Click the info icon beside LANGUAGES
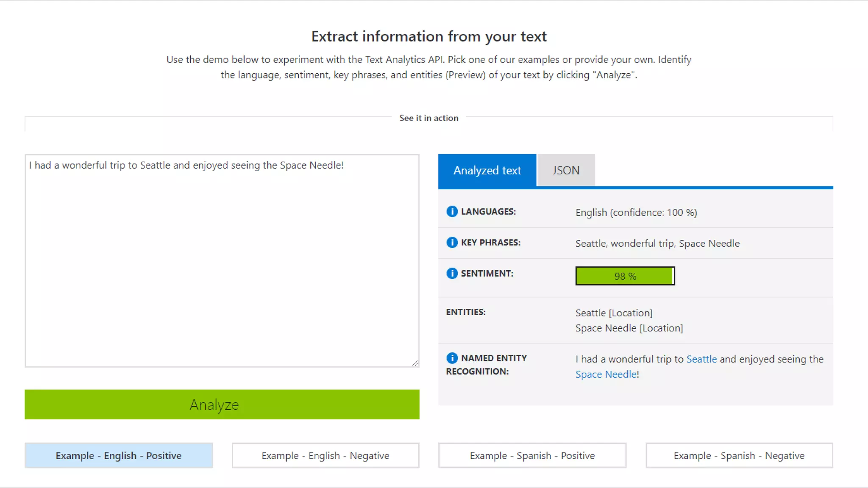The height and width of the screenshot is (488, 868). click(452, 211)
